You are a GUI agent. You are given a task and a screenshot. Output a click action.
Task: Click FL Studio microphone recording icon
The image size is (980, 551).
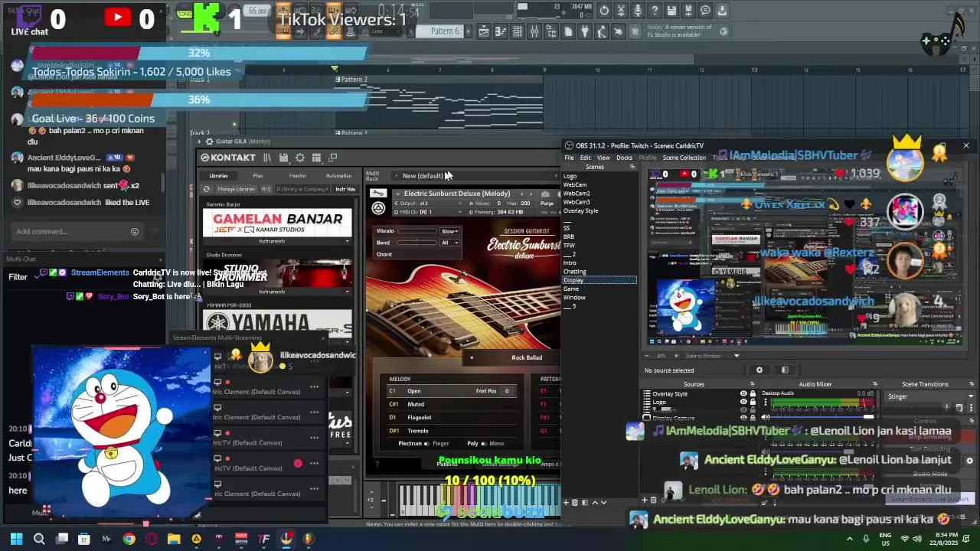pos(638,10)
